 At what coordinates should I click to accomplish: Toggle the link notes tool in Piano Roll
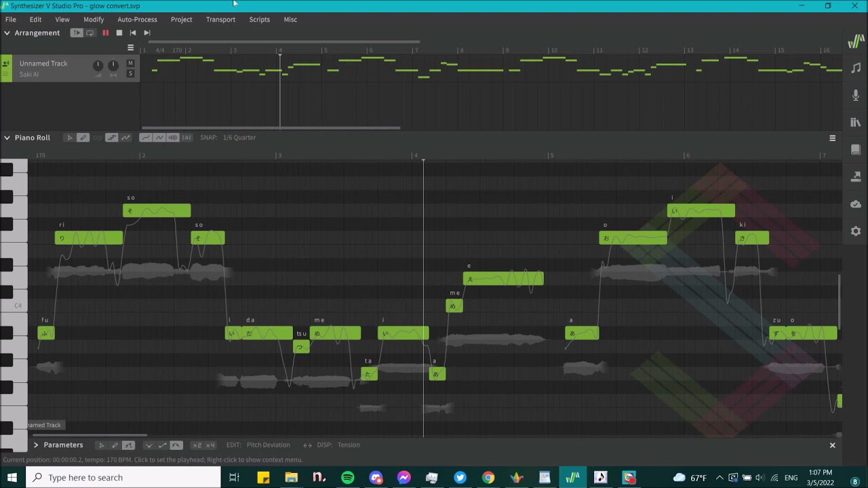pyautogui.click(x=97, y=138)
